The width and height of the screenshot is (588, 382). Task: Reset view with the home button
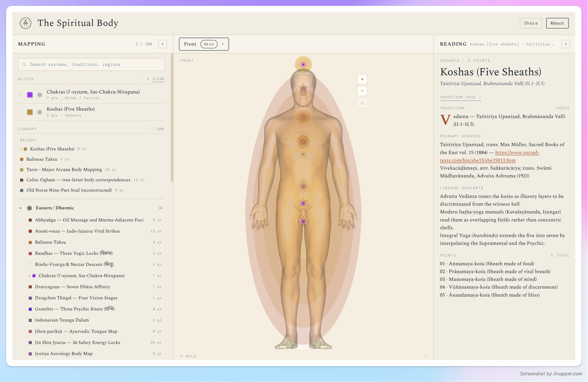[x=362, y=103]
